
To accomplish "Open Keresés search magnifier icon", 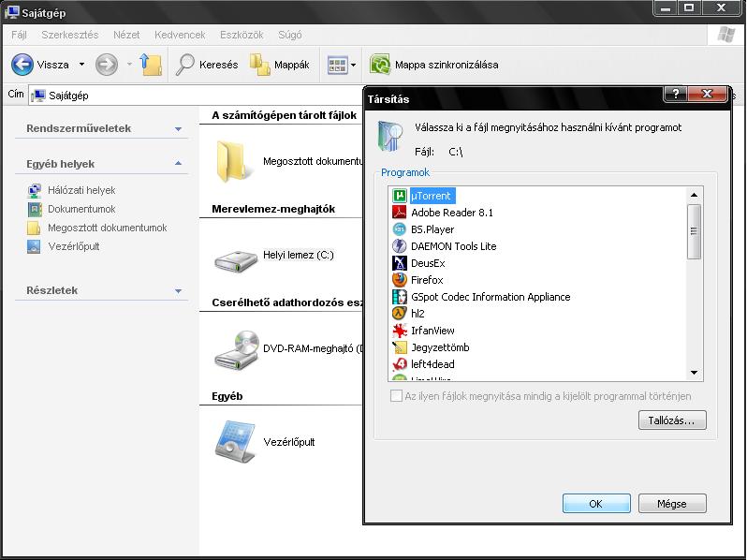I will point(184,65).
